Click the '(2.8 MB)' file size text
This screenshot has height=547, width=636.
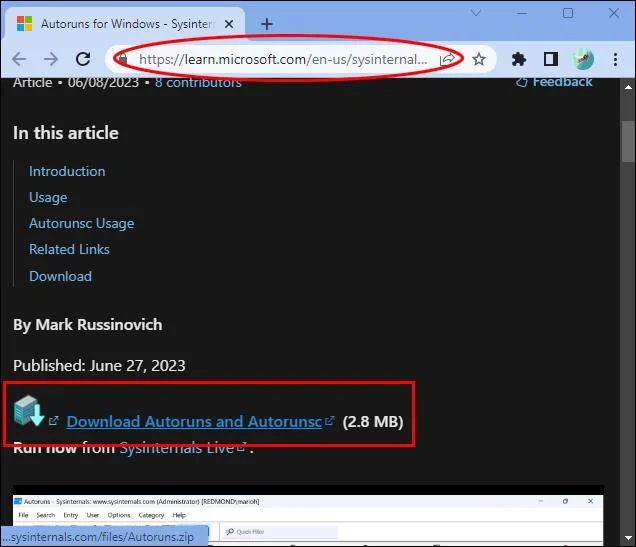pos(373,422)
